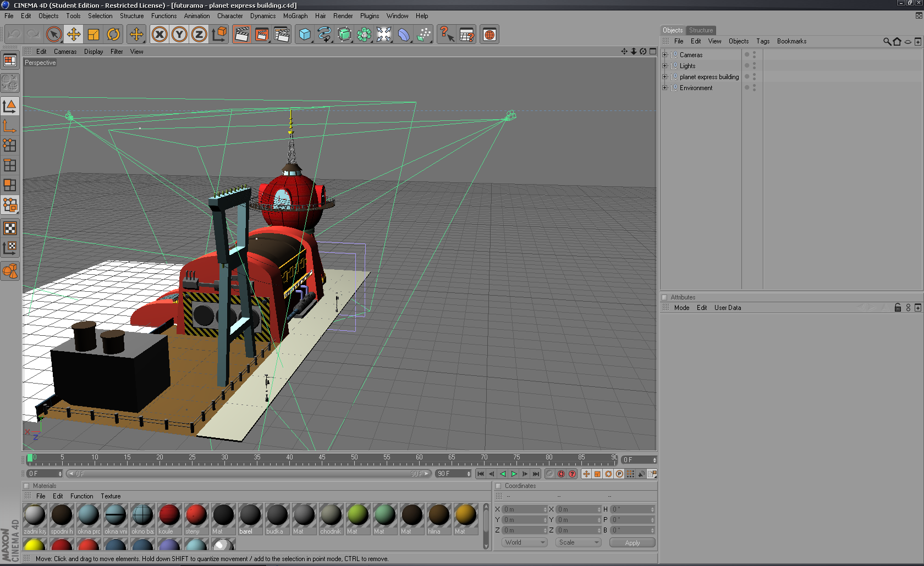Open the File menu
This screenshot has width=924, height=566.
point(9,16)
